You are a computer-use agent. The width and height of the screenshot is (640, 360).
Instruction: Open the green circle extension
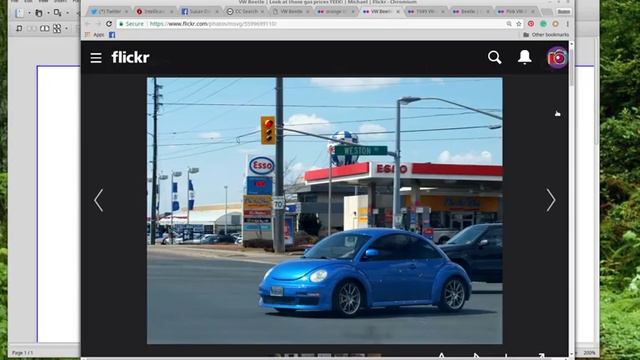point(543,24)
